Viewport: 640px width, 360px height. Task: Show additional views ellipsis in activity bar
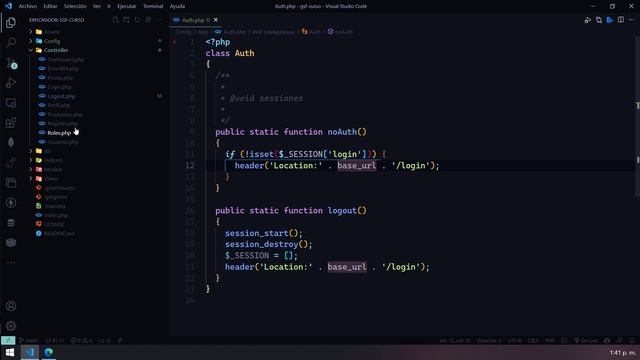pyautogui.click(x=11, y=262)
